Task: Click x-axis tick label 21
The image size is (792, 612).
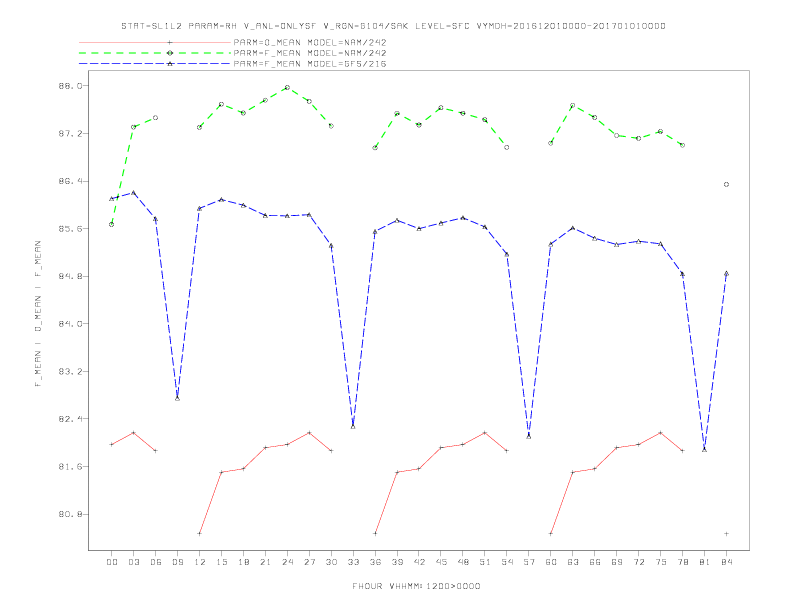Action: [x=265, y=562]
